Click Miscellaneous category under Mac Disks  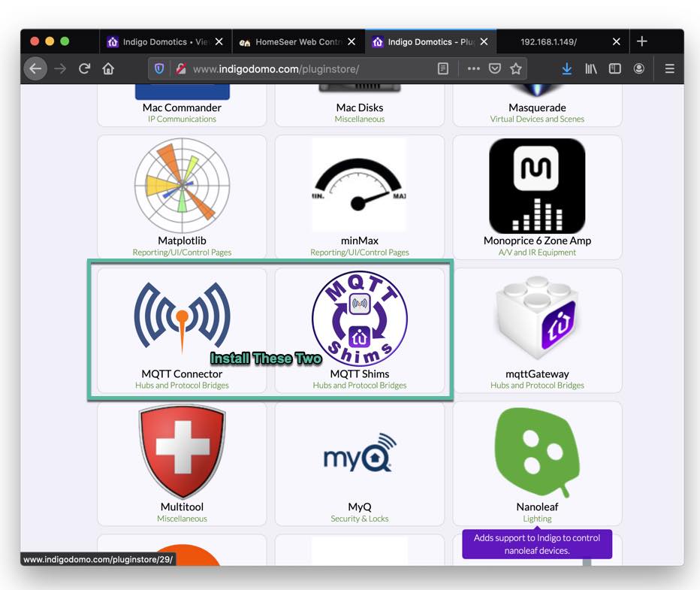click(359, 120)
